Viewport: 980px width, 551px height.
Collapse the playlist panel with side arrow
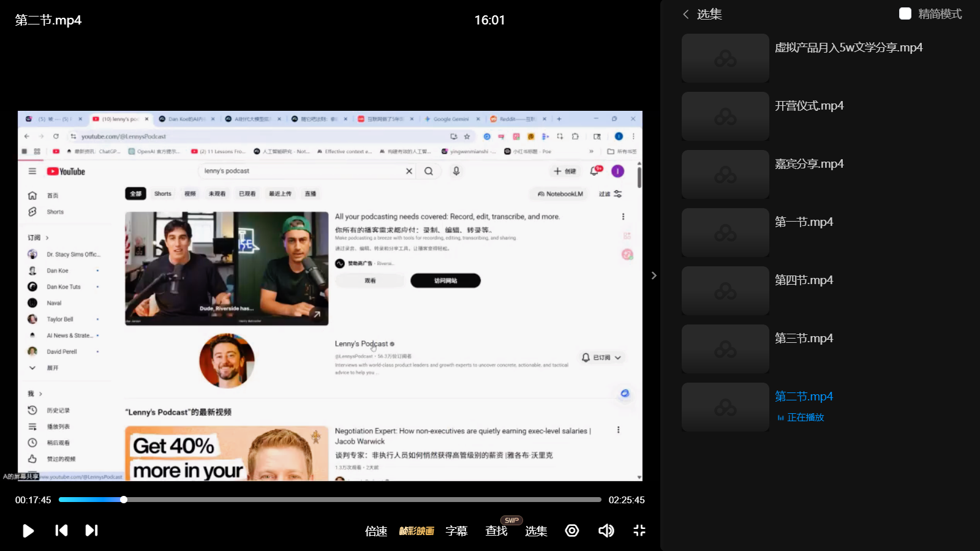point(654,275)
